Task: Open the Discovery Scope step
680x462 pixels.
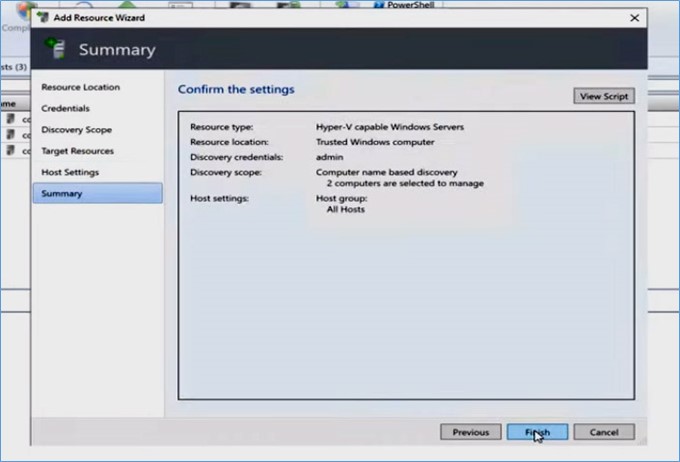Action: point(77,130)
